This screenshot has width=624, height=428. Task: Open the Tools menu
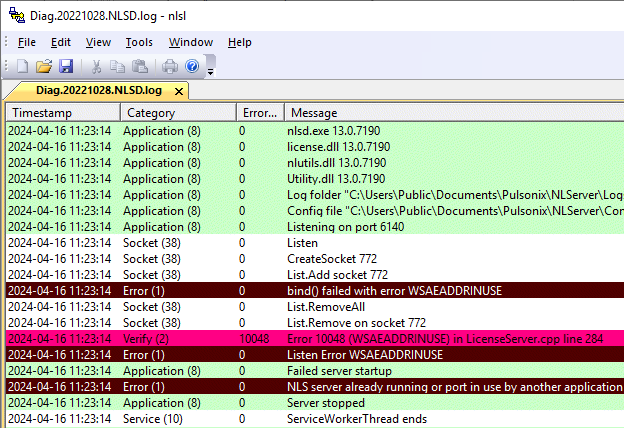(139, 42)
